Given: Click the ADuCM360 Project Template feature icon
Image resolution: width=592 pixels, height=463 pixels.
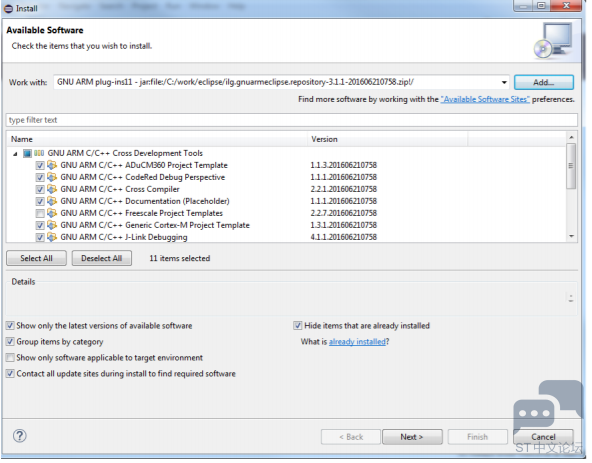Looking at the screenshot, I should coord(52,165).
